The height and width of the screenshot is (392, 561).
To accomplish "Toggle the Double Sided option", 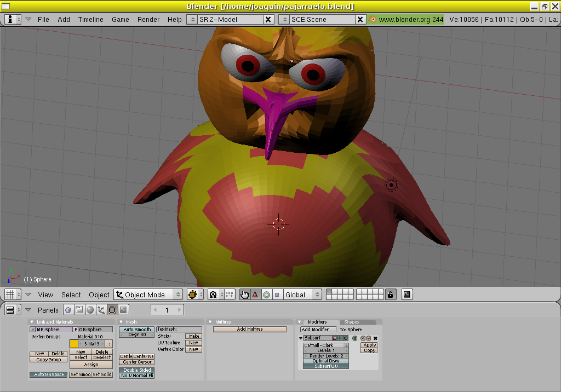I will 137,370.
